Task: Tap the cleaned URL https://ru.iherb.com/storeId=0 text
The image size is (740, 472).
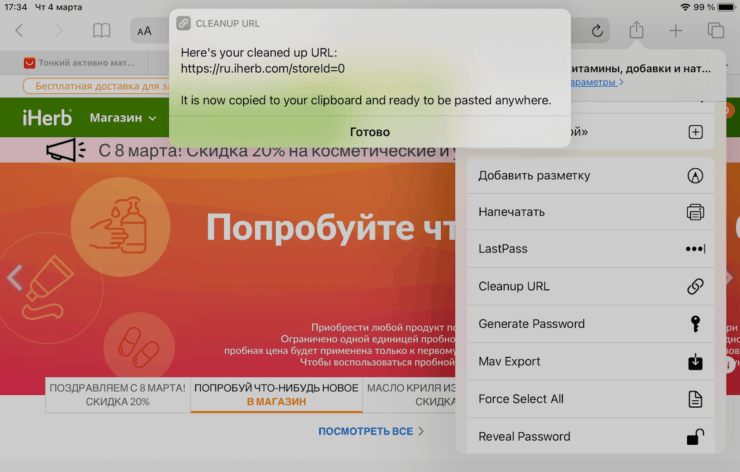Action: tap(262, 69)
